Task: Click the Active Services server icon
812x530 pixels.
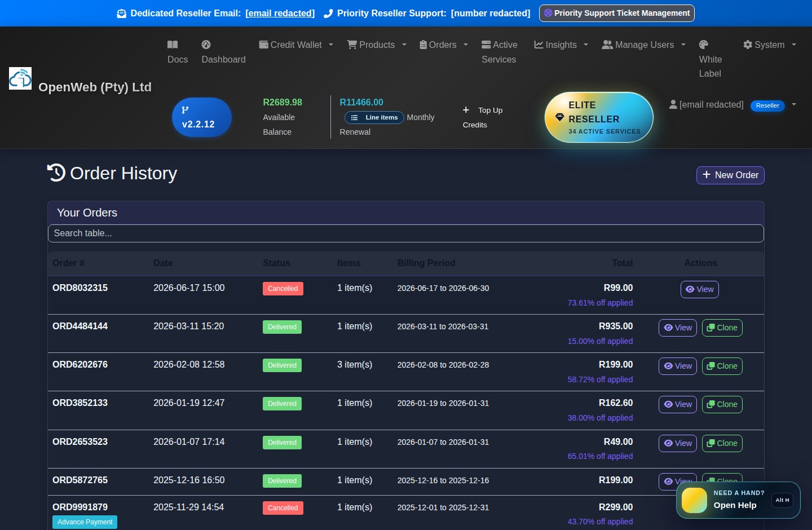Action: point(486,45)
